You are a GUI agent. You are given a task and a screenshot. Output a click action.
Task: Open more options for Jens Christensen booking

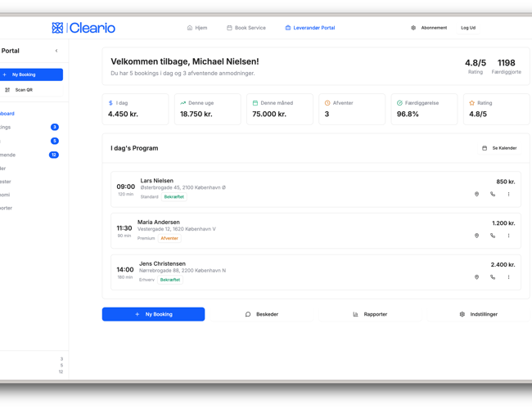[508, 277]
